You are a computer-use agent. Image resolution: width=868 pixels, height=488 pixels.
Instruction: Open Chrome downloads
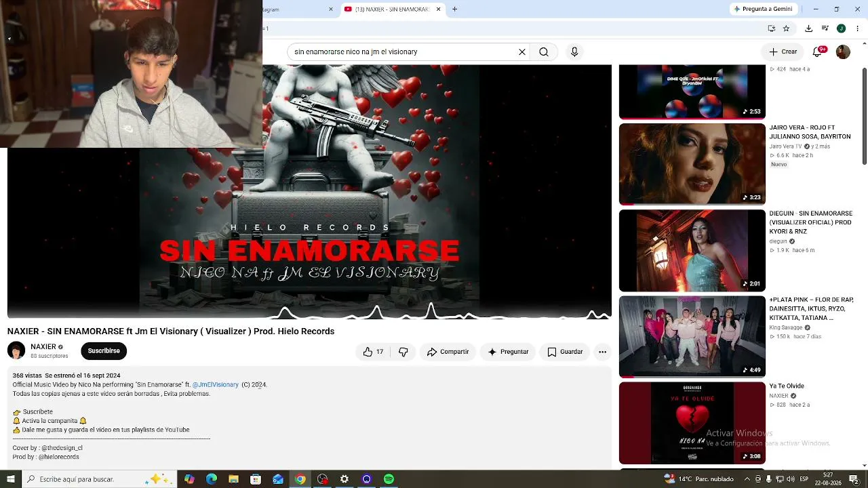pos(808,28)
